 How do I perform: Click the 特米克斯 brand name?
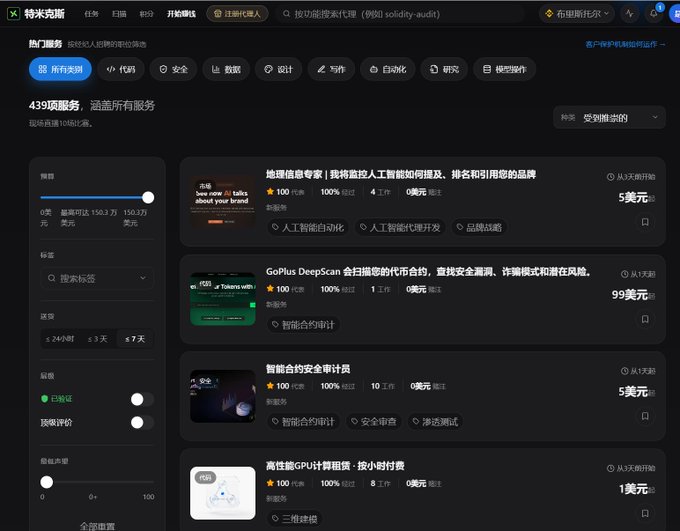click(44, 14)
